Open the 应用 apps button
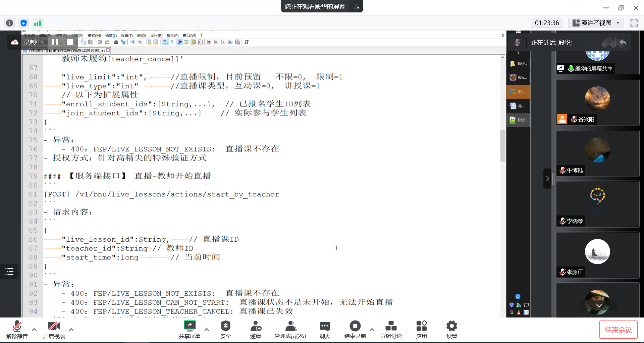The image size is (644, 343). click(x=421, y=330)
